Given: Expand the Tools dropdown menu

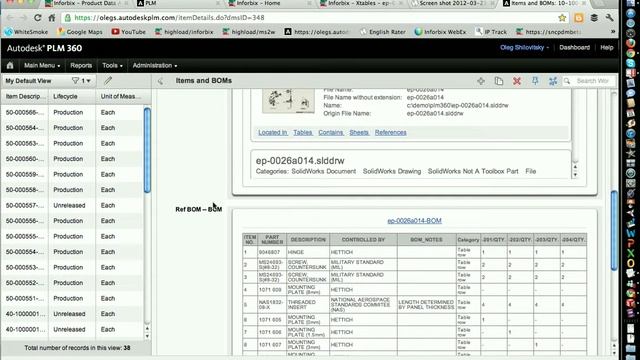Looking at the screenshot, I should click(112, 65).
